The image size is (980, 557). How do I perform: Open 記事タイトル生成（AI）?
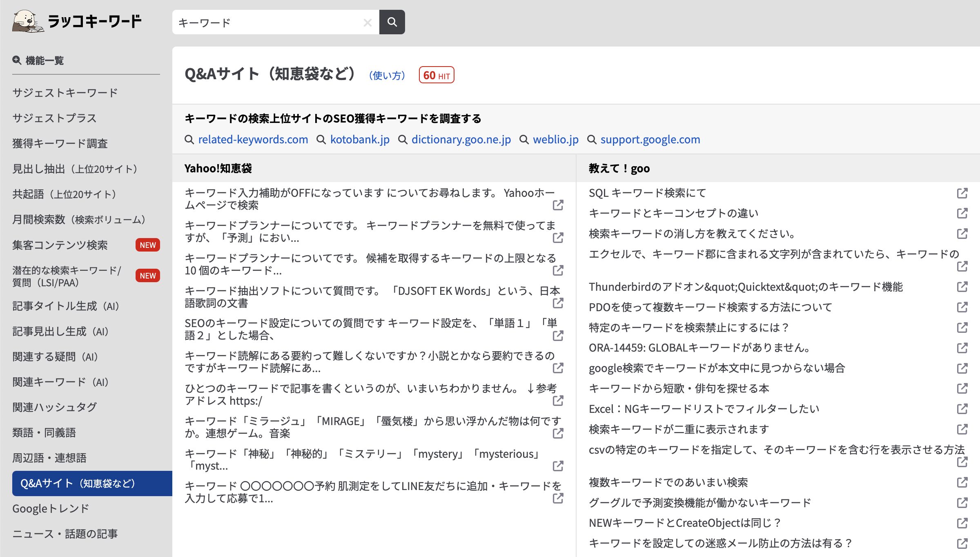click(67, 306)
